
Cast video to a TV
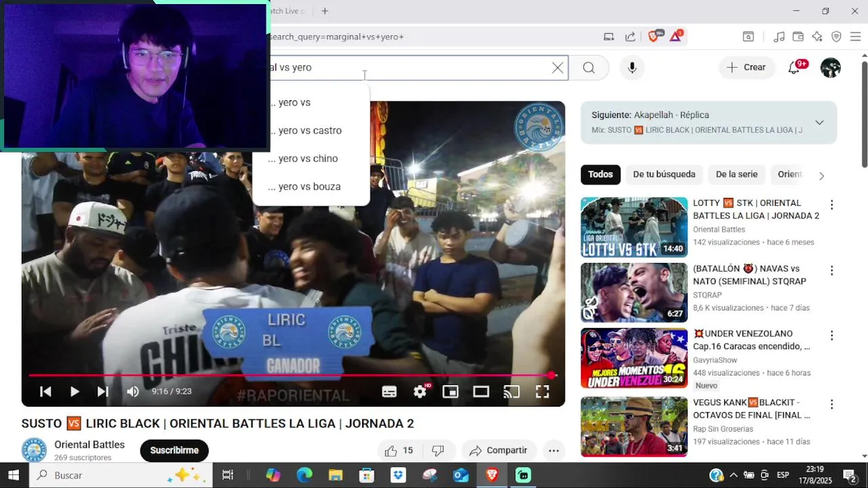click(x=511, y=391)
